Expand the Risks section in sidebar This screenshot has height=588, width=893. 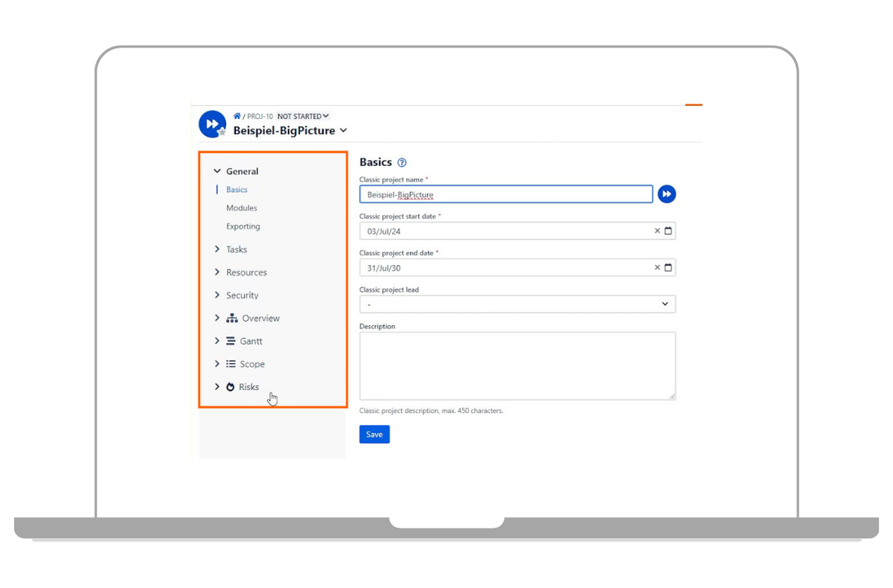[217, 387]
